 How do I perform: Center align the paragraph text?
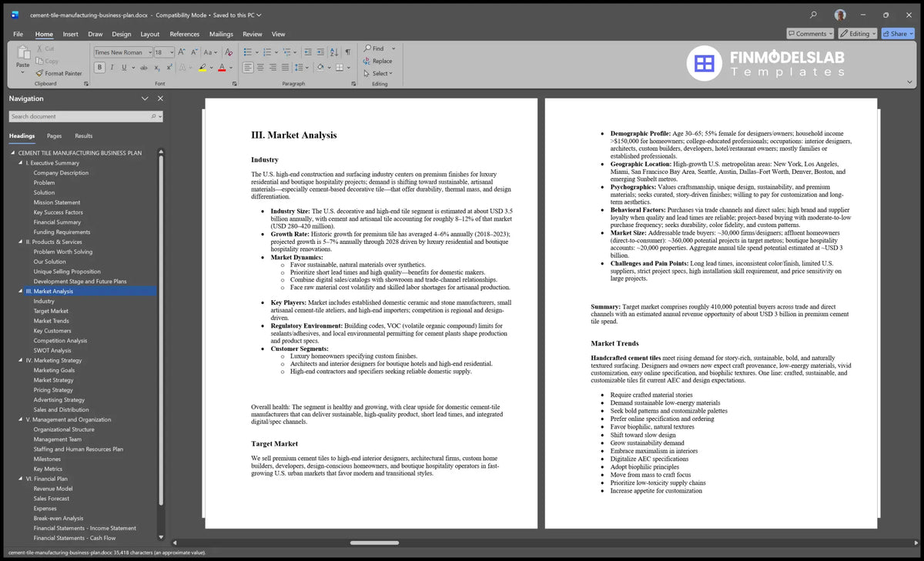coord(260,68)
